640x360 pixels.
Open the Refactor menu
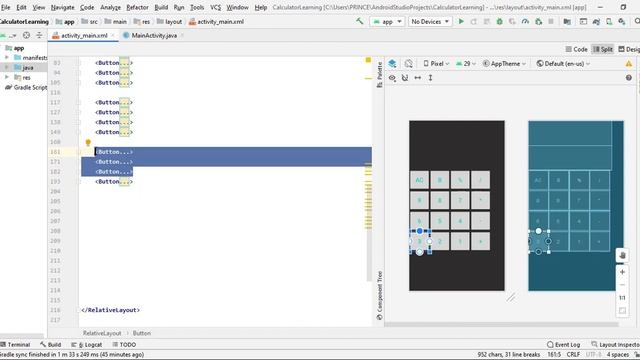[137, 7]
